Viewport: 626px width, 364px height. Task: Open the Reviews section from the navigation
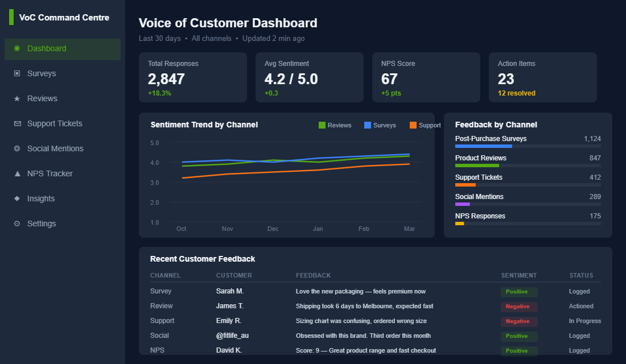pos(42,98)
